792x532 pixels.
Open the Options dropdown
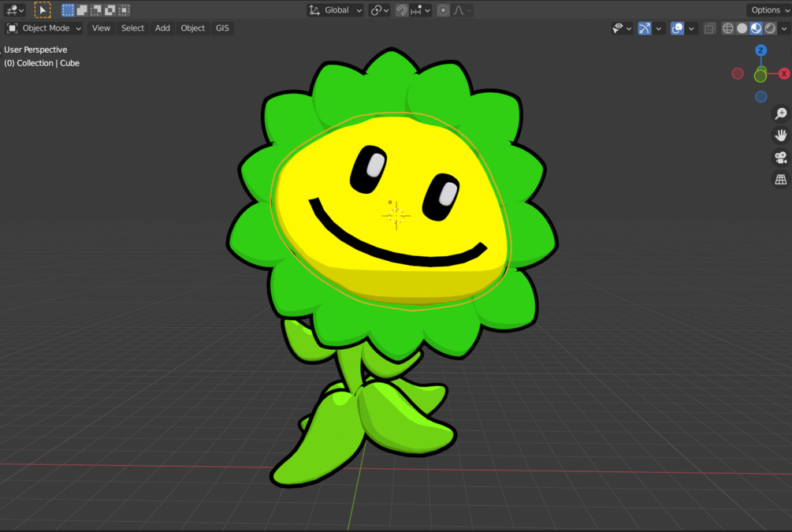(x=769, y=10)
